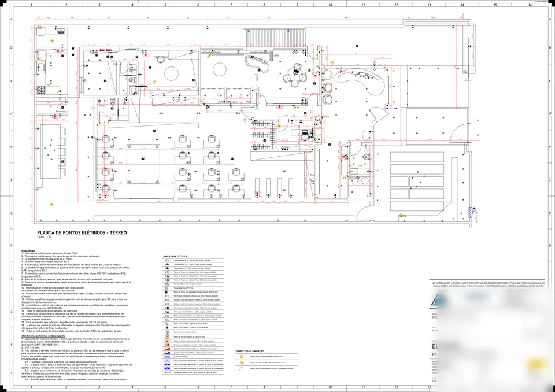
Task: Click the Condutores Neutro, Fase, Terra legend symbol
Action: point(166,372)
